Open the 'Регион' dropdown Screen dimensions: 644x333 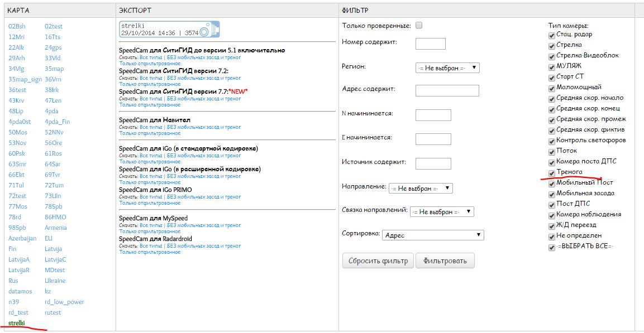(x=447, y=67)
